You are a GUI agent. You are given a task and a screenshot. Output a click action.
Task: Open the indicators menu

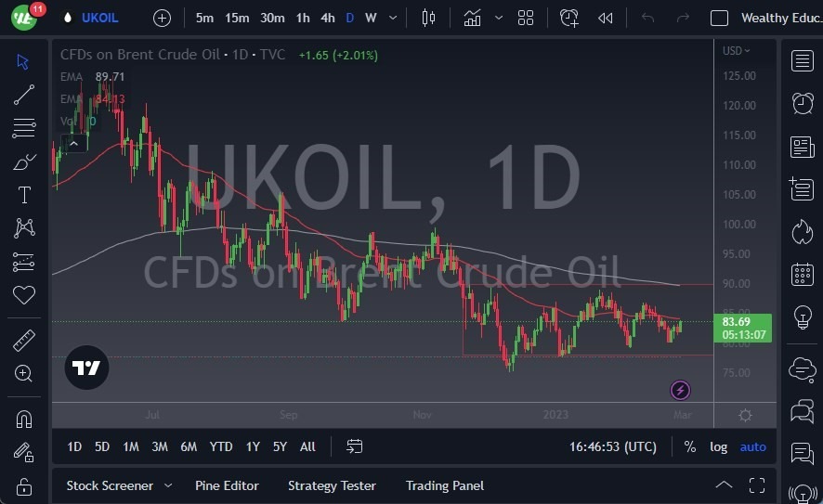tap(472, 18)
